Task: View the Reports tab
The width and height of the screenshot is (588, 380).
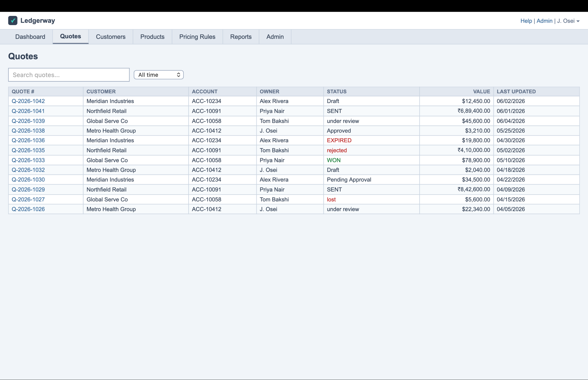Action: 241,37
